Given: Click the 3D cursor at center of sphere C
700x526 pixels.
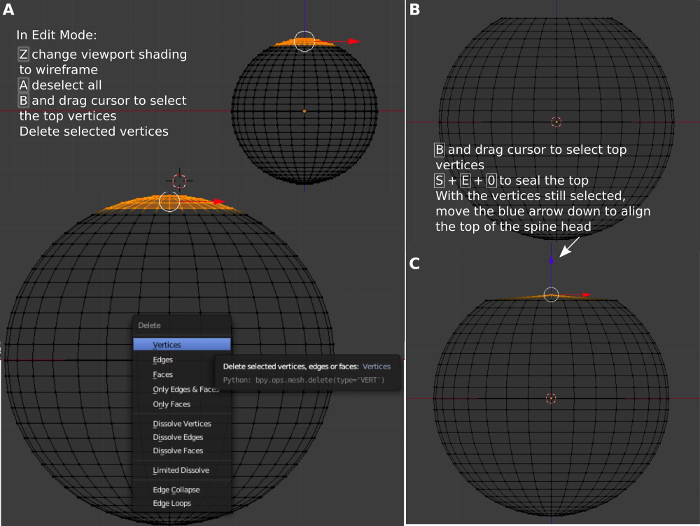Looking at the screenshot, I should (x=551, y=398).
